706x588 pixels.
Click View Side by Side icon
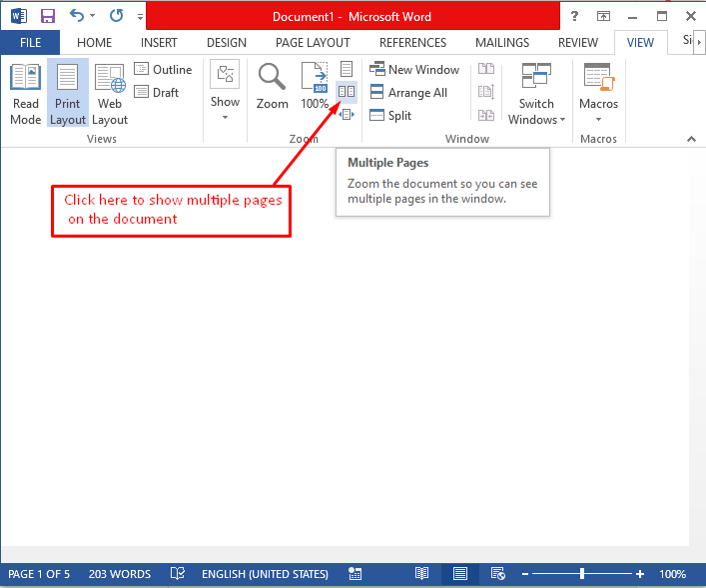pos(486,69)
